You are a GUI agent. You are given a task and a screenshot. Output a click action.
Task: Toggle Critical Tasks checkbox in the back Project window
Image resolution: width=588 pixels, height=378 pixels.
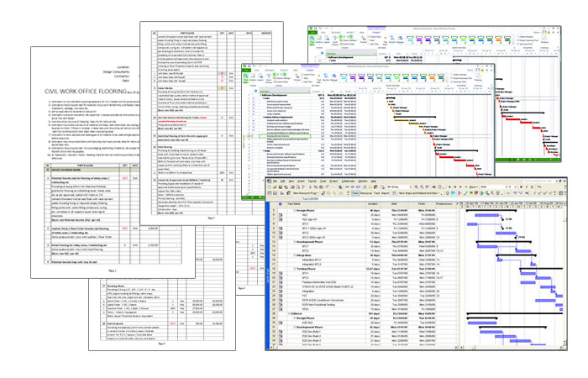[369, 37]
